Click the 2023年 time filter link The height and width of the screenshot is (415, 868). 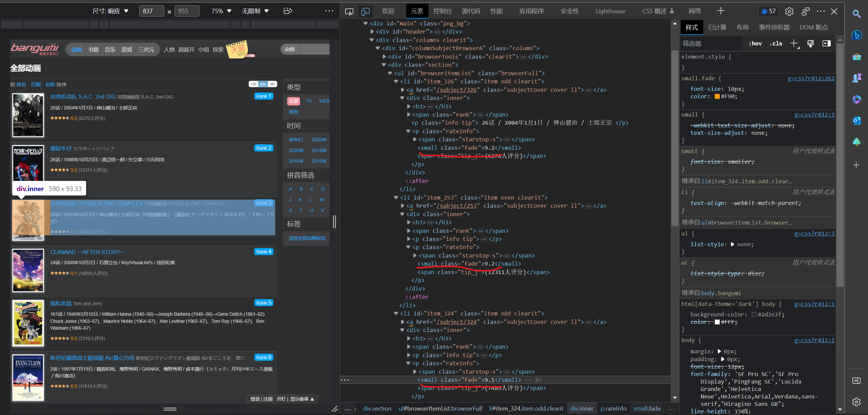point(319,140)
